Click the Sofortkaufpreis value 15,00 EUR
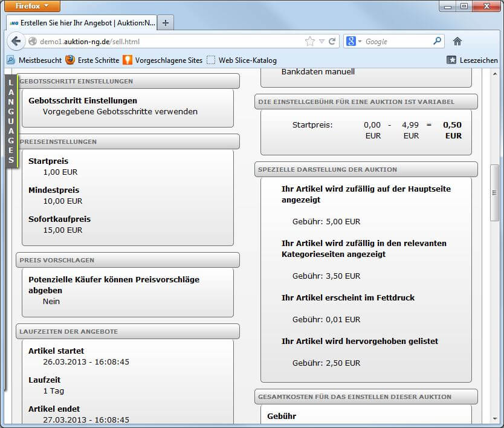 point(63,230)
